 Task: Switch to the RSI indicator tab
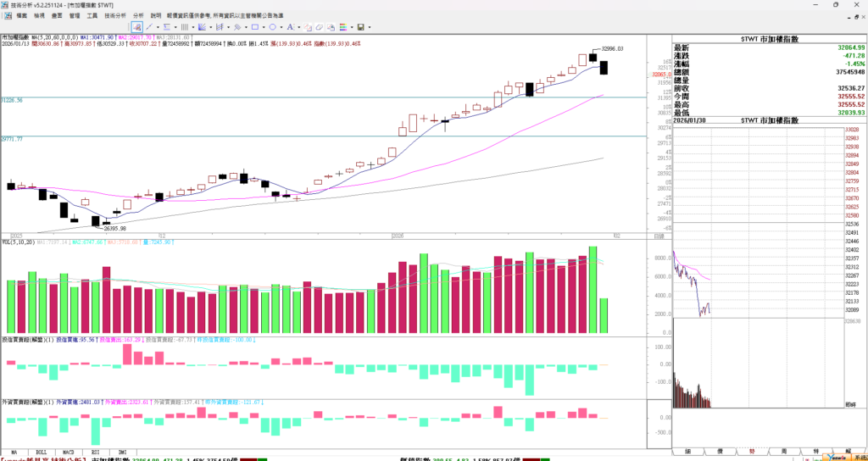click(x=95, y=453)
